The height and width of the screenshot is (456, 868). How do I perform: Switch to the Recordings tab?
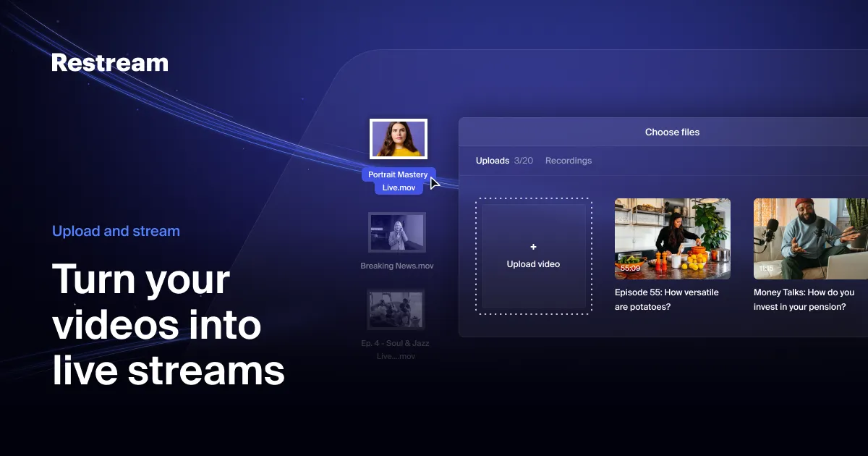click(569, 161)
